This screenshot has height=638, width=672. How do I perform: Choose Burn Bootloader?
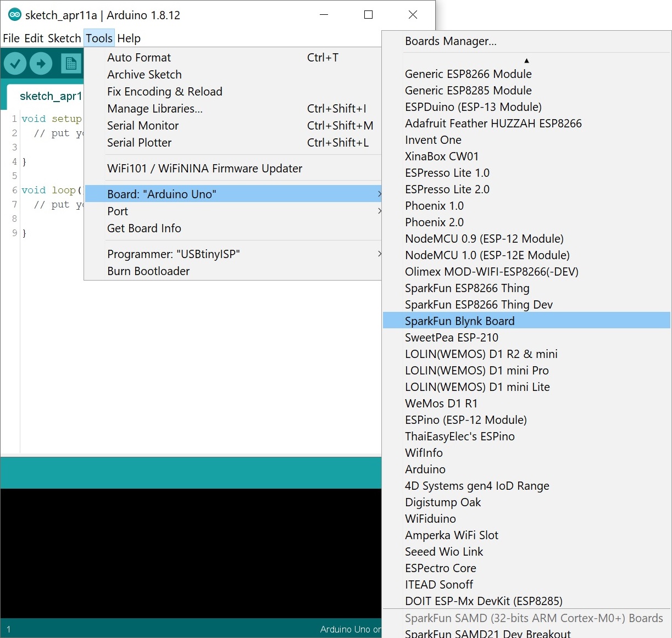coord(232,271)
